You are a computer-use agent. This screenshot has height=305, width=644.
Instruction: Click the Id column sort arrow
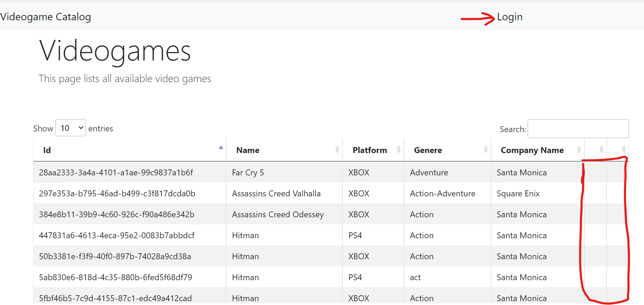coord(221,148)
